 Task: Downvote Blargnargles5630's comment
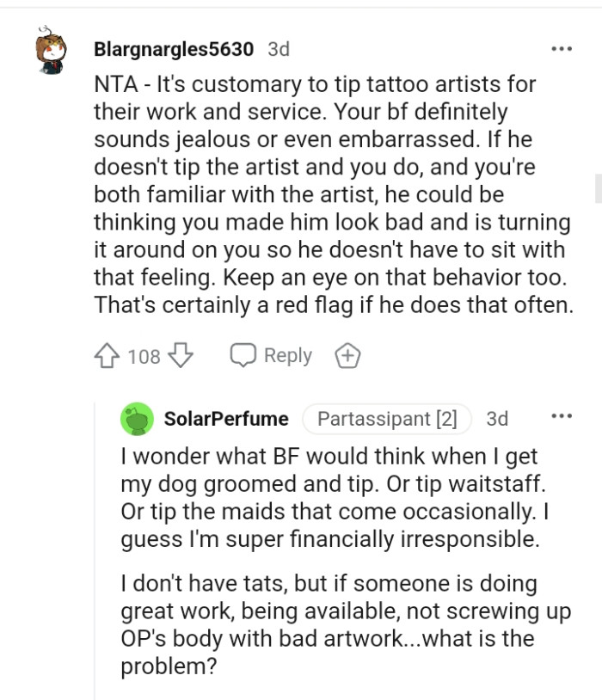point(180,355)
